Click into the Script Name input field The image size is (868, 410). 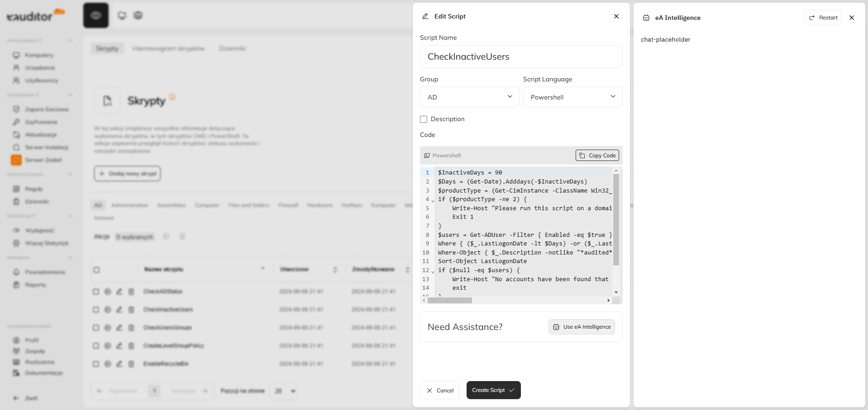(x=521, y=57)
